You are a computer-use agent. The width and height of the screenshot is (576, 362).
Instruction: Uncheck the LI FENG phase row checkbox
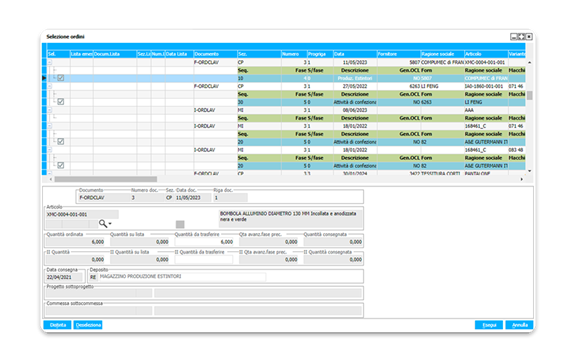61,102
